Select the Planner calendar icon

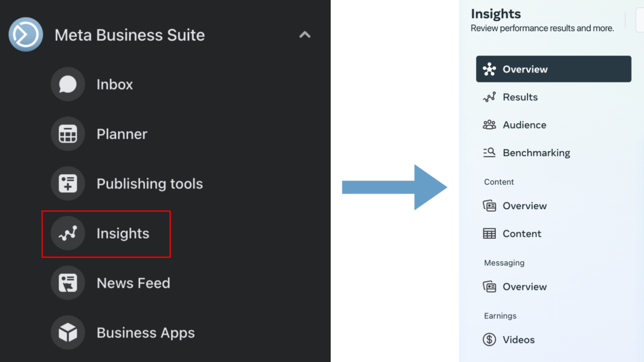67,133
